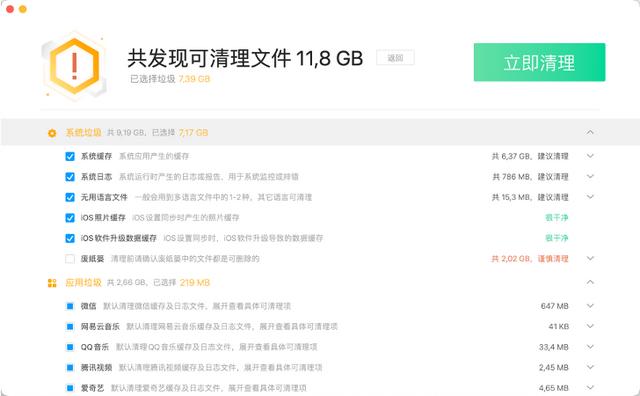Select the 无用语言文件 row label

pos(104,198)
